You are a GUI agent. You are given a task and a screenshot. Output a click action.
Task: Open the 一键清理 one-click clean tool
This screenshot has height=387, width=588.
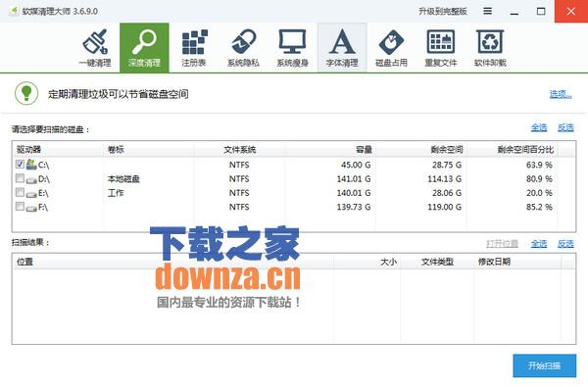tap(95, 48)
